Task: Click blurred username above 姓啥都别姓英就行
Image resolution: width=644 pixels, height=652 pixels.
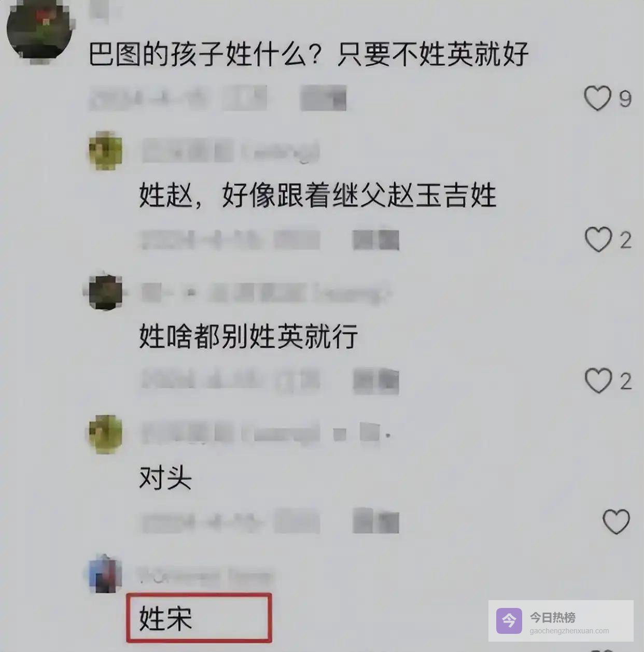Action: coord(265,293)
